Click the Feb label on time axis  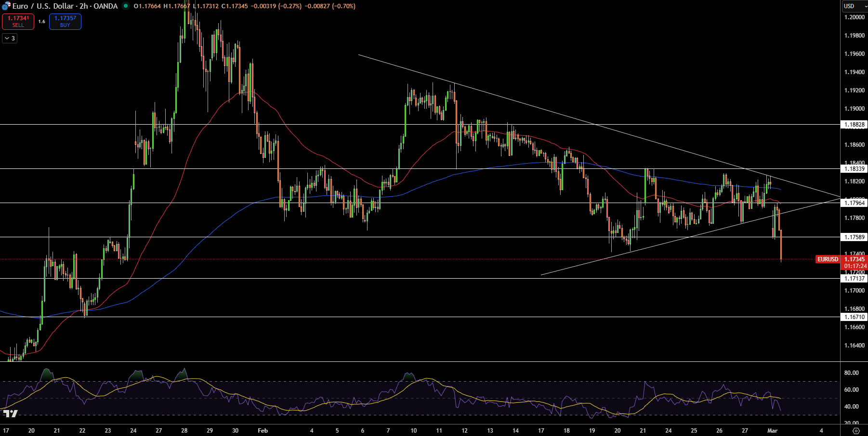[x=263, y=431]
